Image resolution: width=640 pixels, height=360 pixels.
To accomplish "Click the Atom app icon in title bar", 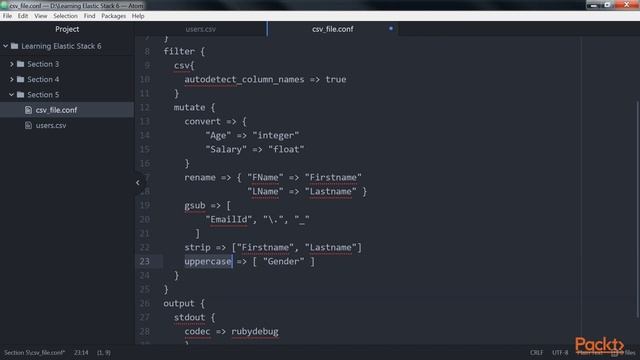I will 4,5.
